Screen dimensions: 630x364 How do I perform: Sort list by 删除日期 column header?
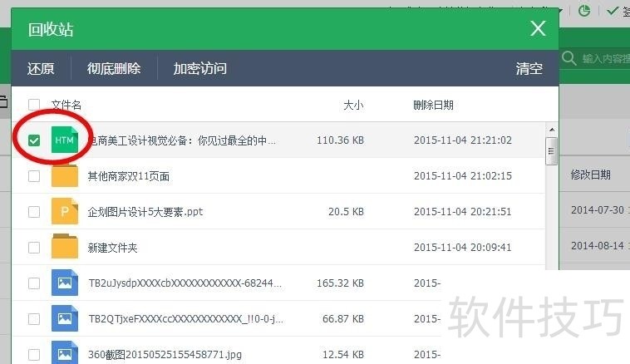click(x=433, y=105)
